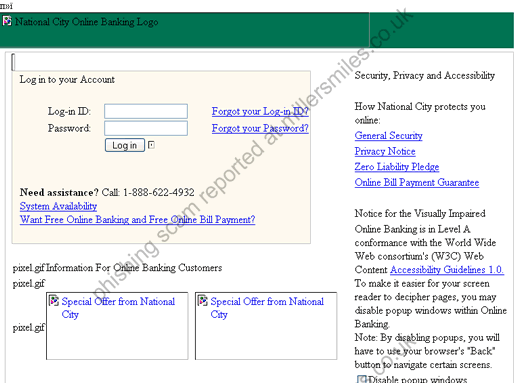The image size is (516, 383).
Task: Click the phone number 1-888-622-4932
Action: pyautogui.click(x=159, y=192)
